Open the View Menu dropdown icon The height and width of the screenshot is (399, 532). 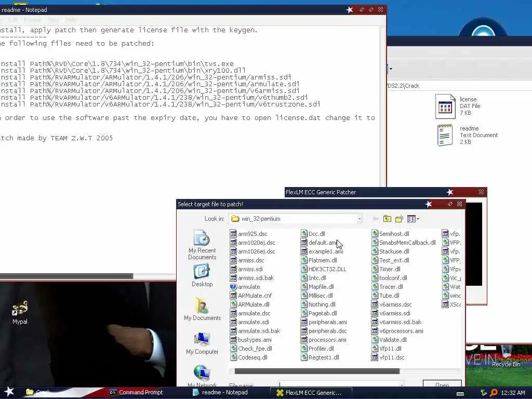pyautogui.click(x=413, y=219)
